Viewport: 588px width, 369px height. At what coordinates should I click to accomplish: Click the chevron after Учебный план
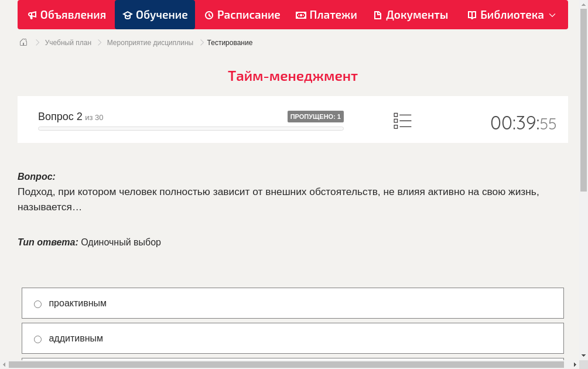tap(97, 42)
